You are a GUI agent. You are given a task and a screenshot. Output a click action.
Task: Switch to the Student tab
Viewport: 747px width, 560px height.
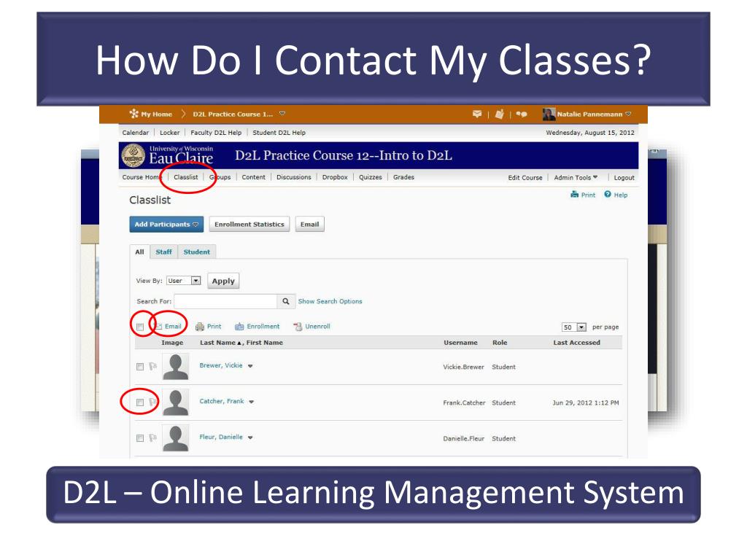pos(197,252)
